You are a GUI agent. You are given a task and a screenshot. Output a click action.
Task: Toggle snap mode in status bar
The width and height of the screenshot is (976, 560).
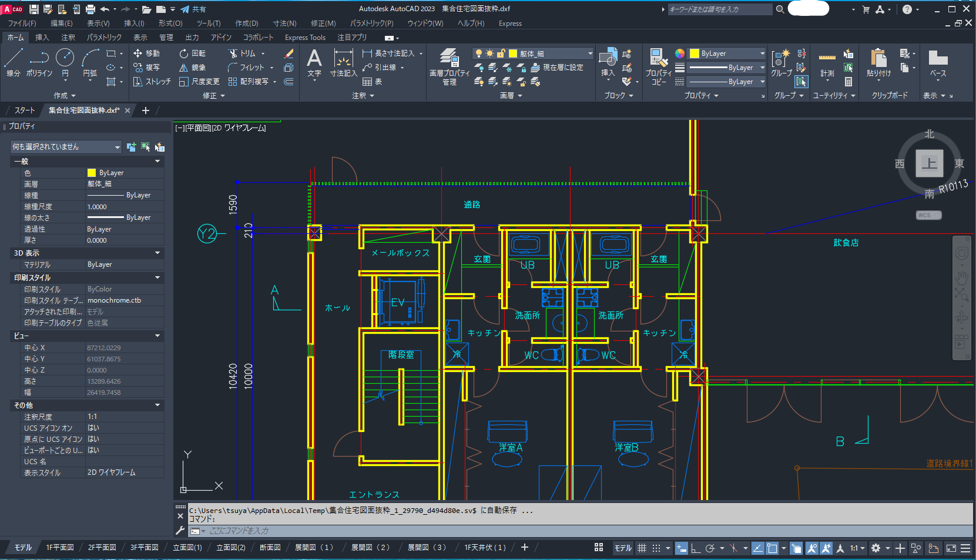point(657,548)
